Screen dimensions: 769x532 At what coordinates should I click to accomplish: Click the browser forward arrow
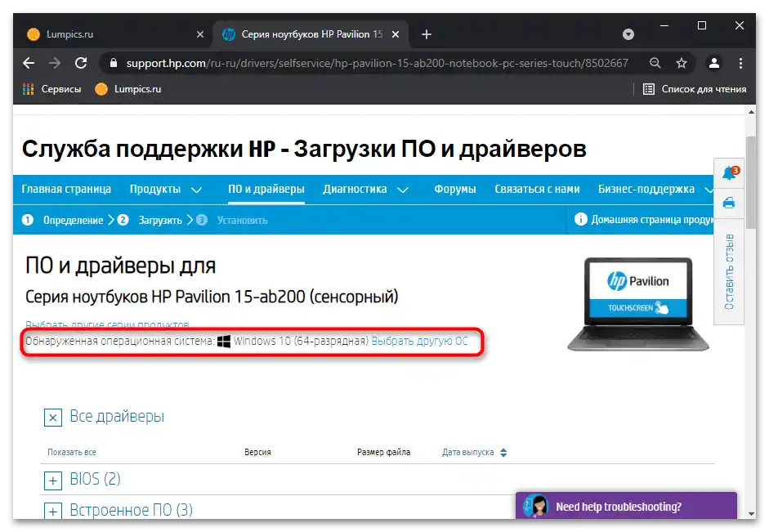55,63
